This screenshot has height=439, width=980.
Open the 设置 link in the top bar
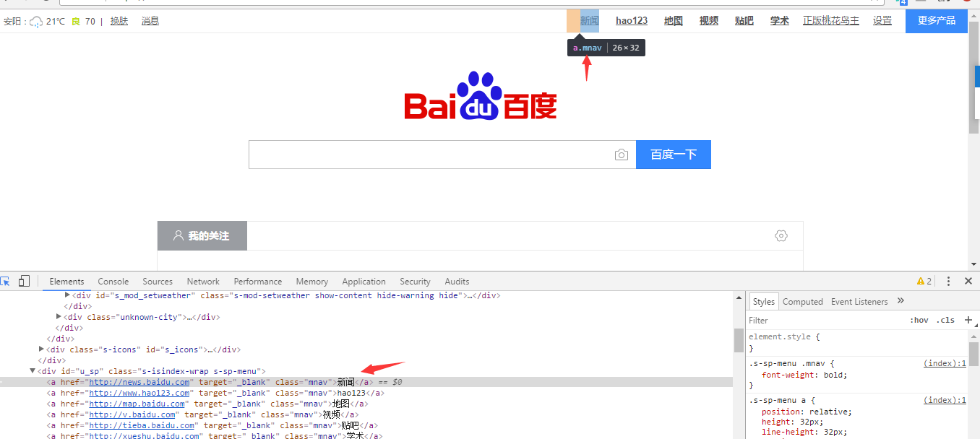[x=882, y=21]
